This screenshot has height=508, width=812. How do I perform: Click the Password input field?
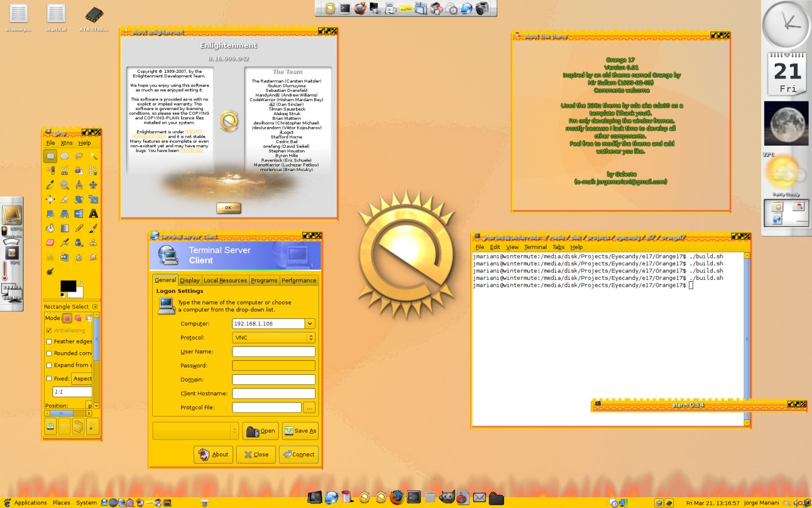[x=273, y=365]
